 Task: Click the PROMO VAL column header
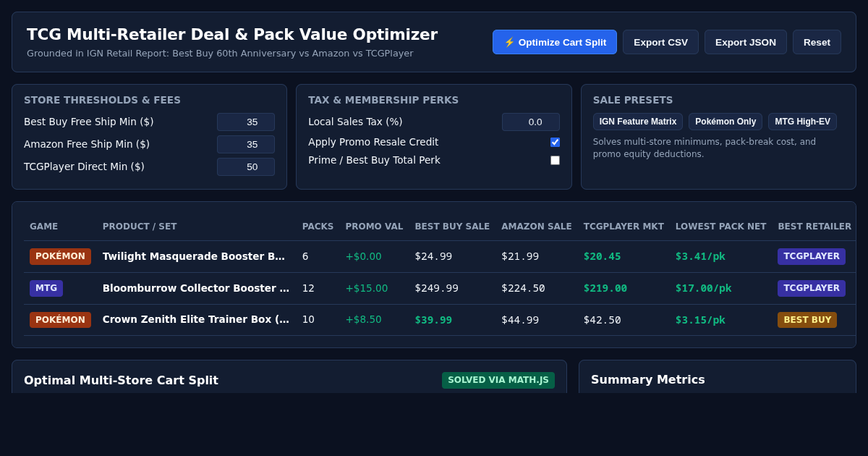tap(374, 227)
